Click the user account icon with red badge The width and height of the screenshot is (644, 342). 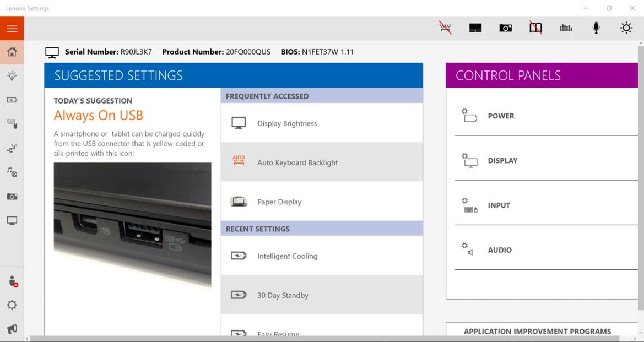pos(13,281)
